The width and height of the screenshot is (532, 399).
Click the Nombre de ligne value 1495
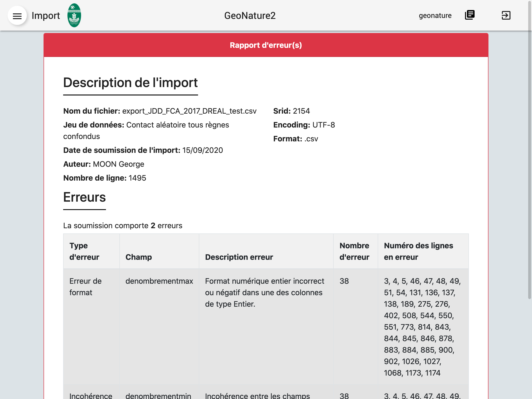pos(137,178)
